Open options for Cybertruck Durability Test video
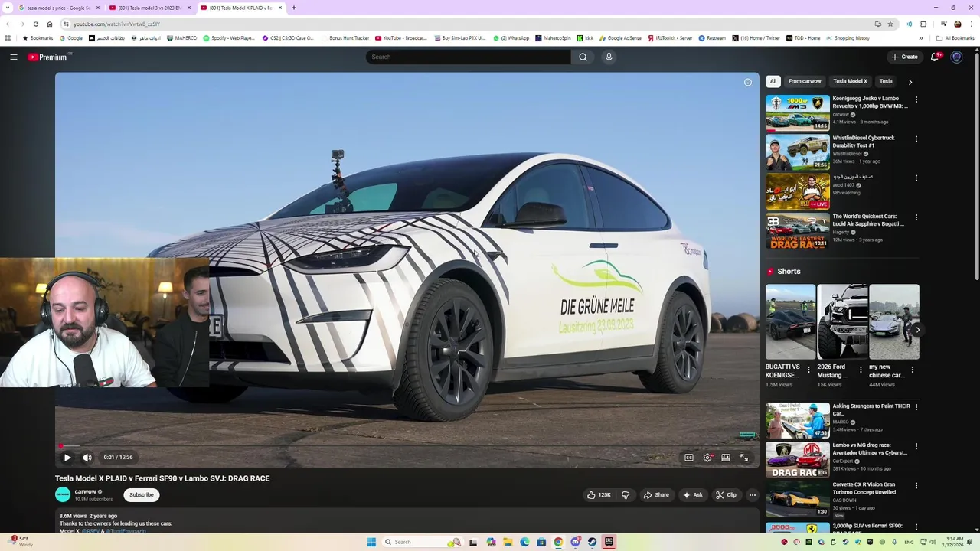This screenshot has width=980, height=551. tap(916, 139)
